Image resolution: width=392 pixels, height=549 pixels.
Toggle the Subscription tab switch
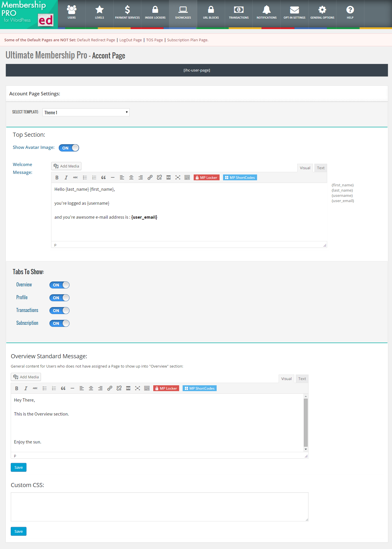(x=59, y=323)
